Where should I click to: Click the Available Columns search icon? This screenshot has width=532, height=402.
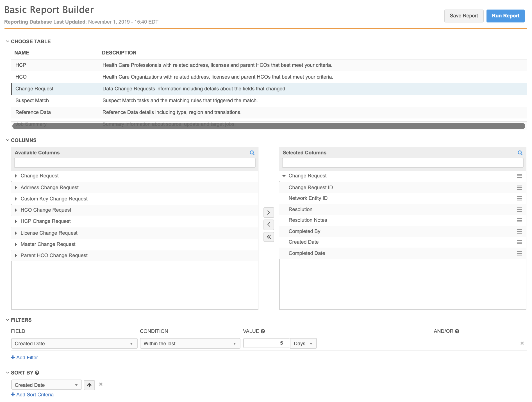pyautogui.click(x=252, y=153)
